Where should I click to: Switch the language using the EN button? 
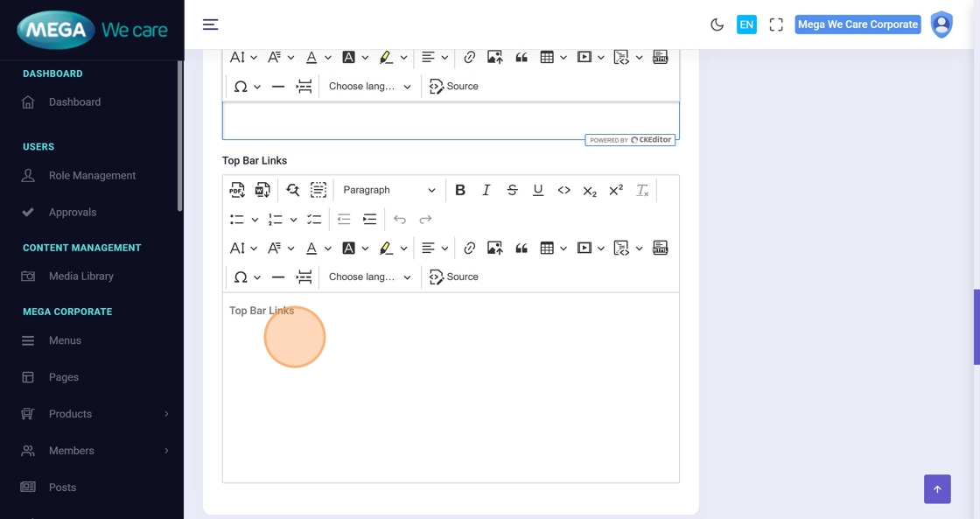(x=746, y=25)
